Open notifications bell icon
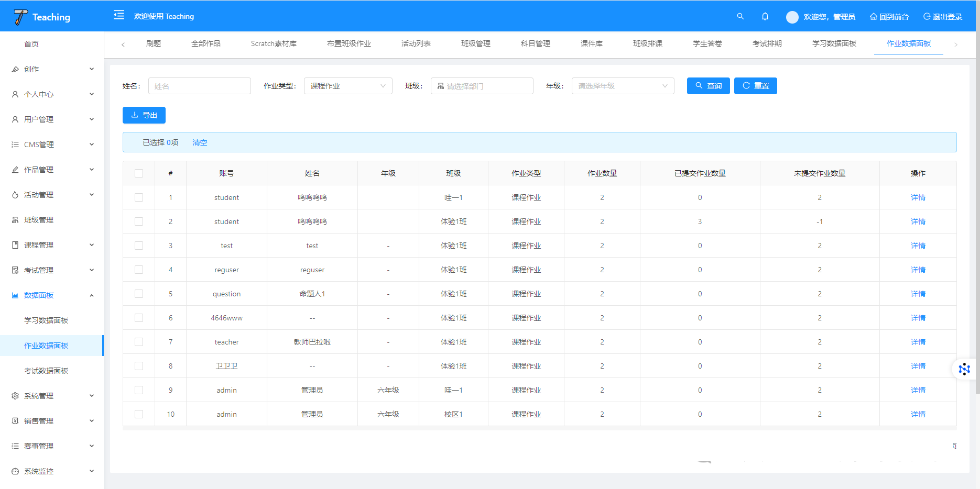The image size is (980, 489). (765, 16)
